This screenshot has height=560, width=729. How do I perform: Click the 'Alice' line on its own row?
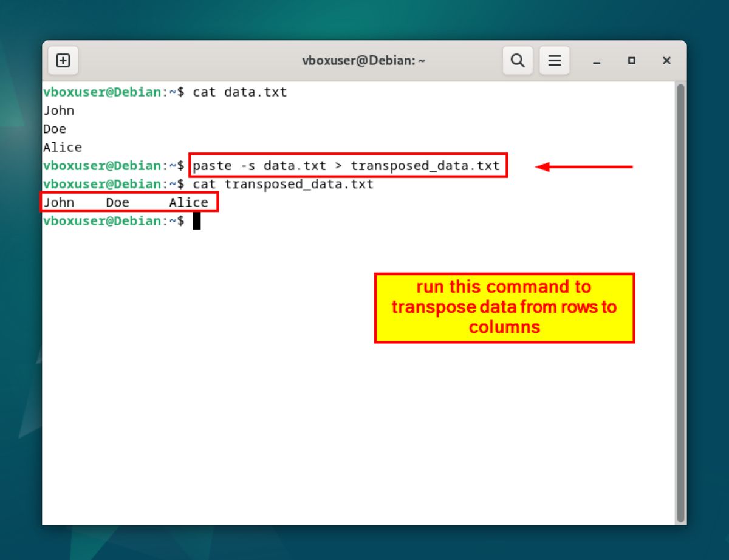click(x=63, y=147)
